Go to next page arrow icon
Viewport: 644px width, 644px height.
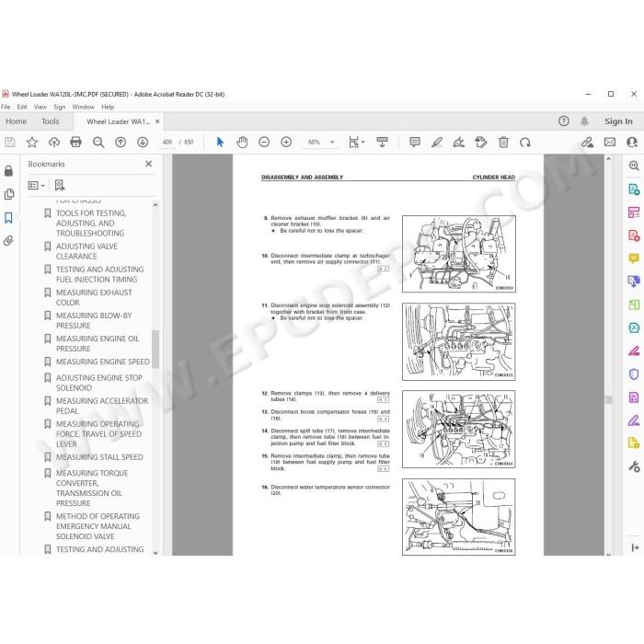pos(143,142)
